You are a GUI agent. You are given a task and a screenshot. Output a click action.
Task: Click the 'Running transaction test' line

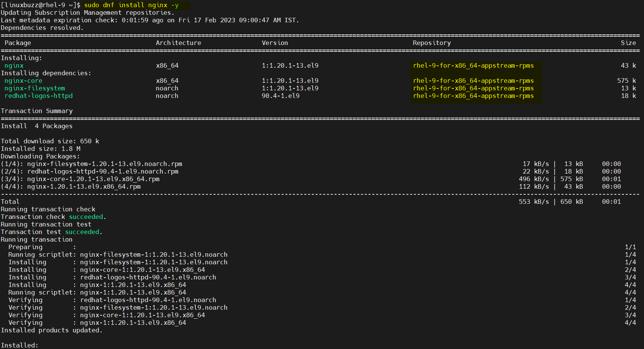click(46, 224)
